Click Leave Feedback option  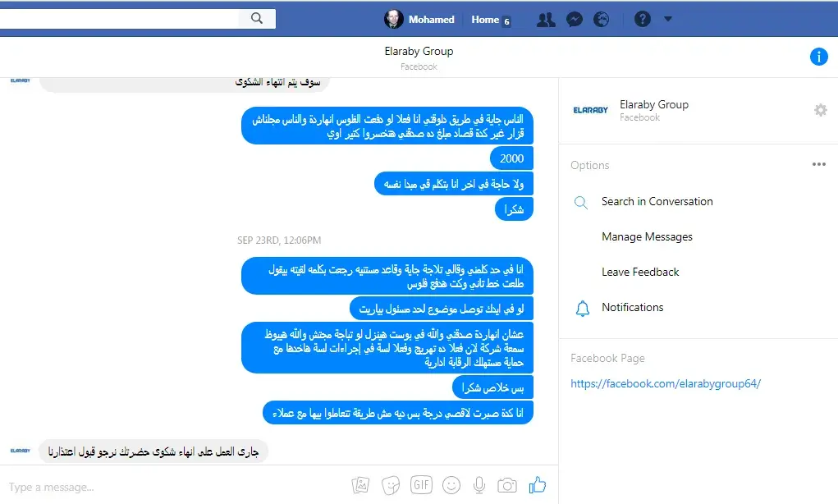(x=640, y=272)
